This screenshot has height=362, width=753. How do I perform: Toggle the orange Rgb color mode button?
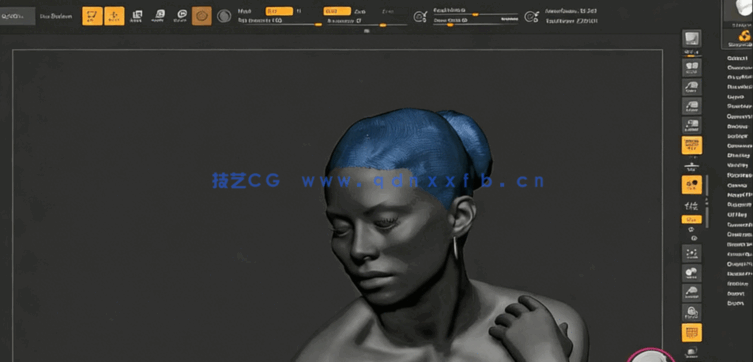pyautogui.click(x=279, y=11)
